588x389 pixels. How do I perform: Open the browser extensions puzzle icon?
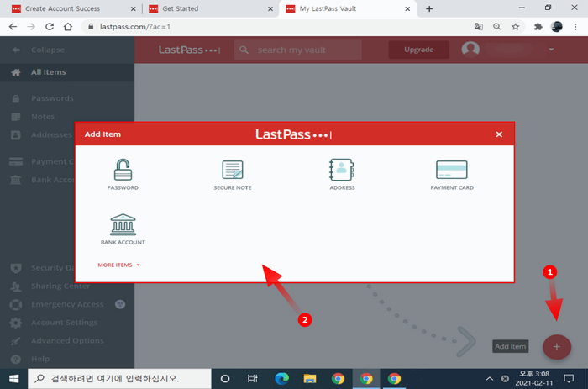pos(538,27)
